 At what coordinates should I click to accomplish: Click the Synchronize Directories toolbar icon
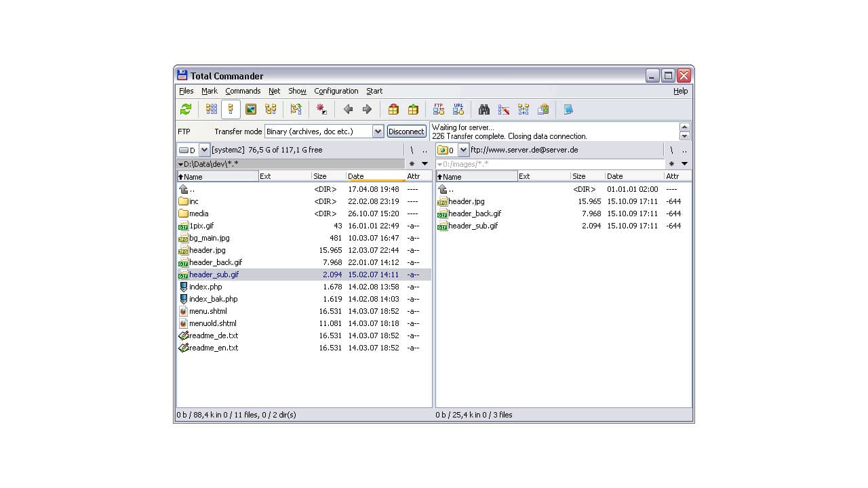523,109
